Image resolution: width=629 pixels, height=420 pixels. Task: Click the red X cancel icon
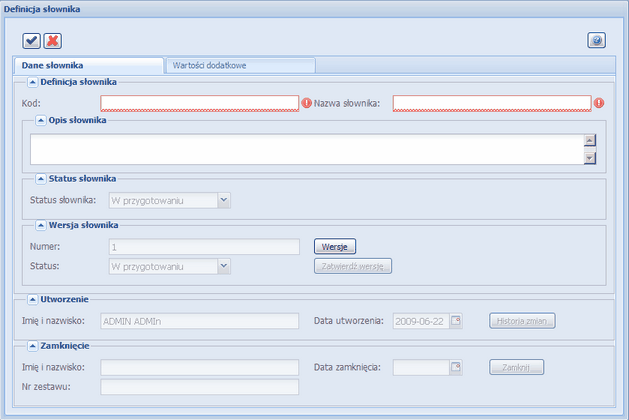[52, 41]
